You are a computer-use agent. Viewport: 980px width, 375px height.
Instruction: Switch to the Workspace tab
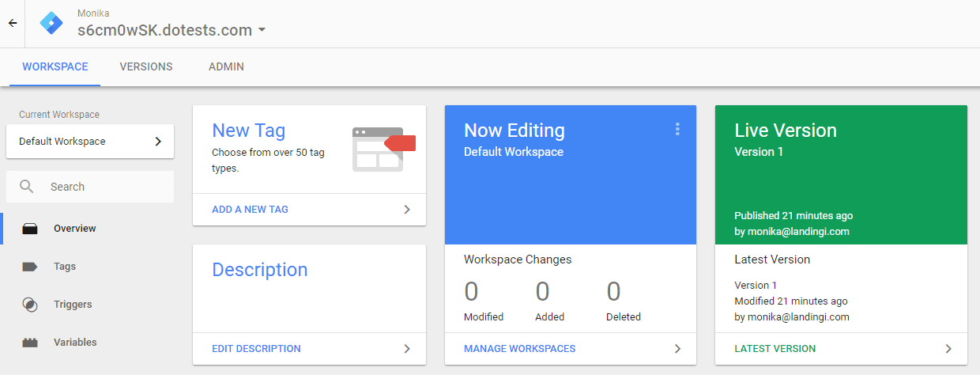click(x=55, y=67)
